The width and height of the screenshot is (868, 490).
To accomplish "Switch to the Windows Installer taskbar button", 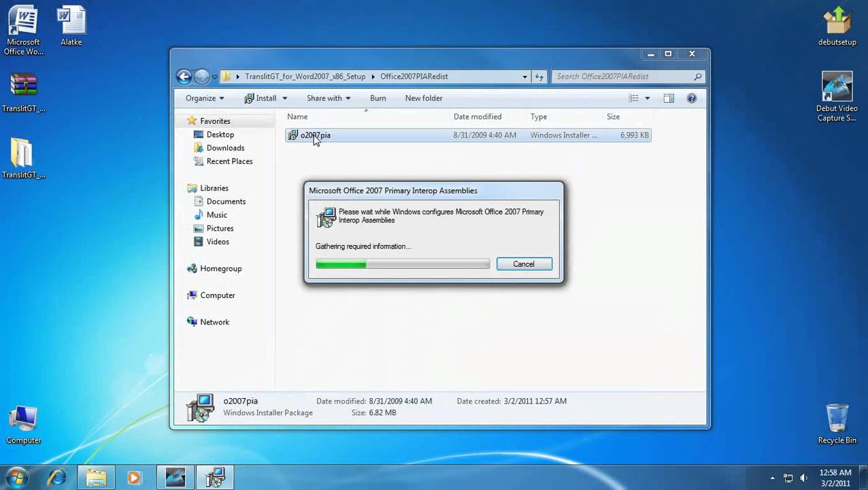I will pyautogui.click(x=215, y=478).
